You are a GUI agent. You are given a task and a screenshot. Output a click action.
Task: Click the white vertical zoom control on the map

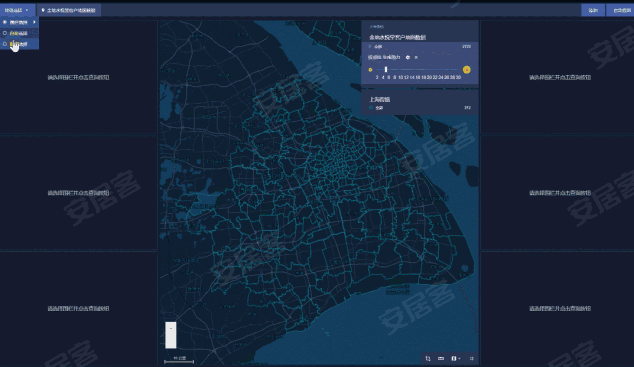tap(171, 335)
